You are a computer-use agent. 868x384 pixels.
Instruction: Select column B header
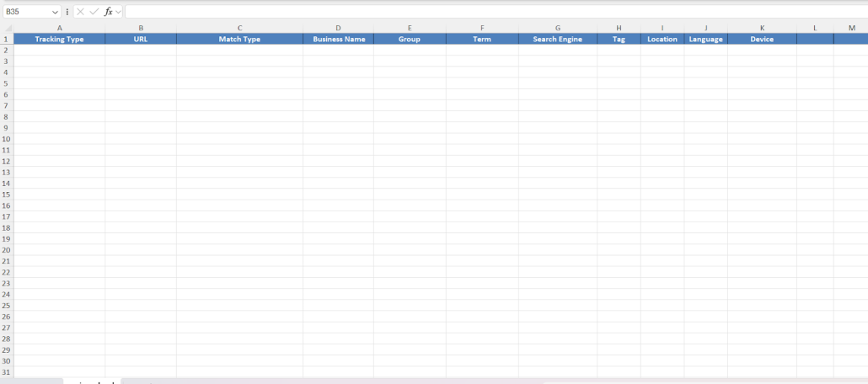141,28
